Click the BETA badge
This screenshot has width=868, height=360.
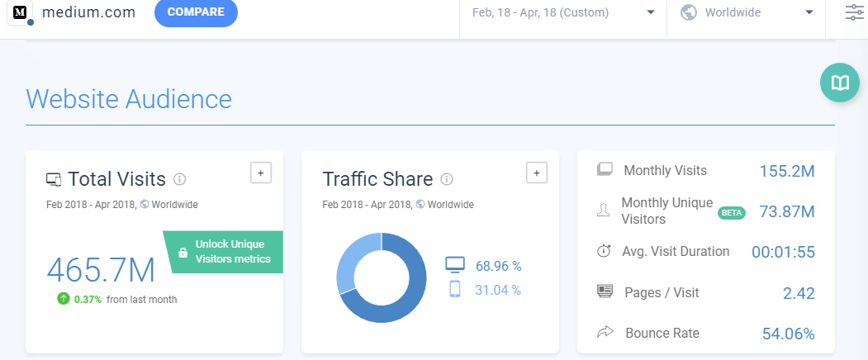point(731,212)
